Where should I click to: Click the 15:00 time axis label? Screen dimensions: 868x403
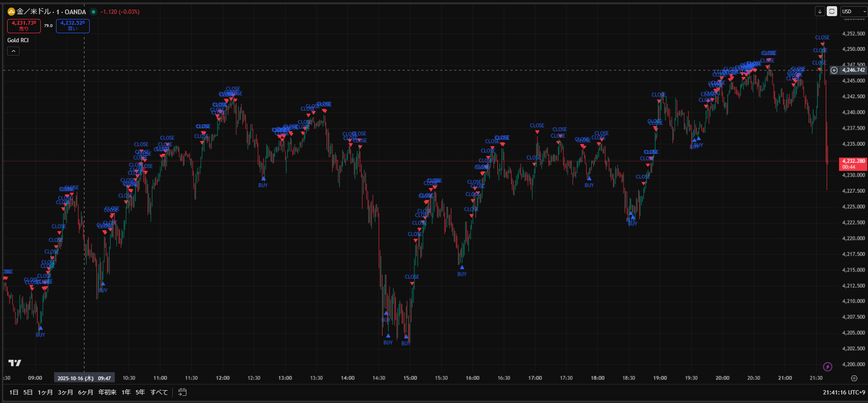[x=410, y=378]
